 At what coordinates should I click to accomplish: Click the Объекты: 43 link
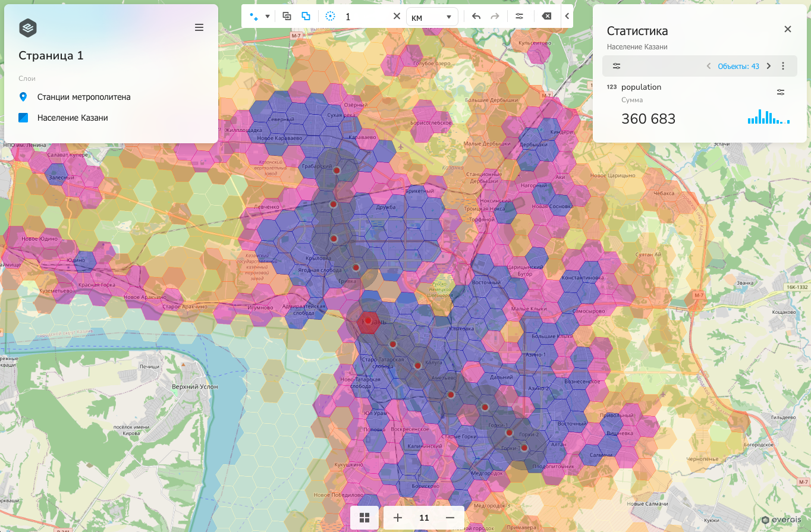[x=738, y=67]
